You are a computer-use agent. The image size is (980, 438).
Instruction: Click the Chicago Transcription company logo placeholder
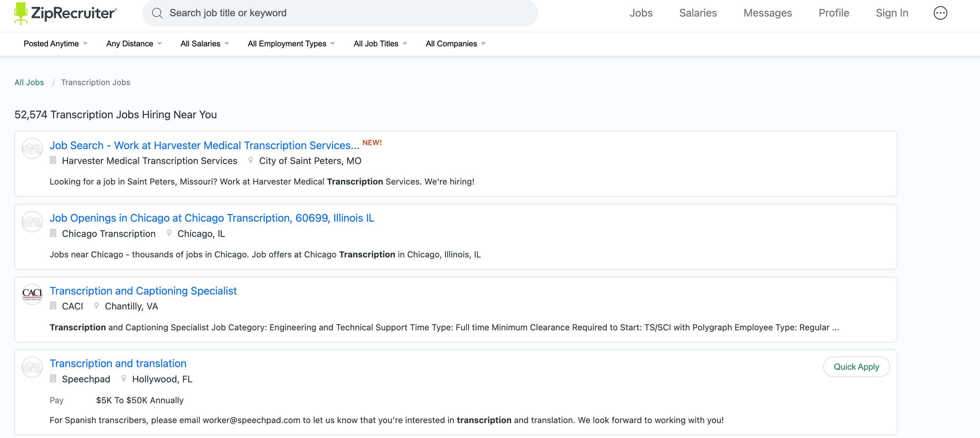click(32, 221)
